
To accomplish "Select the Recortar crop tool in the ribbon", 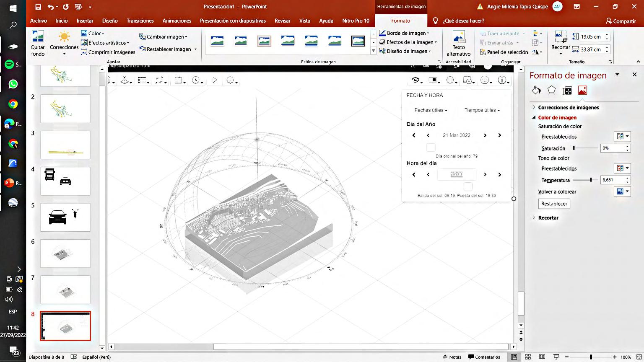I will tap(561, 42).
